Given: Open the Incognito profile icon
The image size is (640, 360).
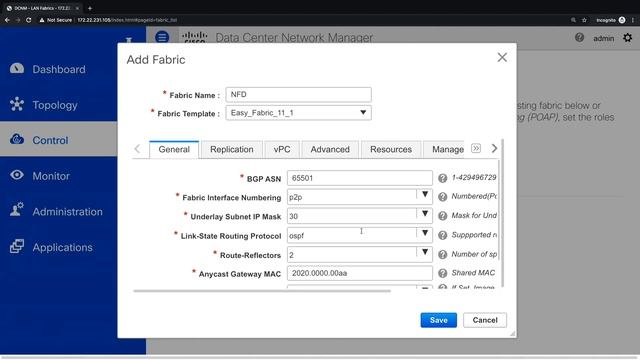Looking at the screenshot, I should 622,20.
